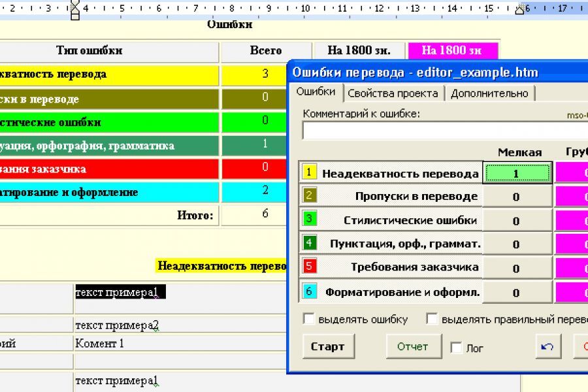Screen dimensions: 588x392
Task: Click magenta Грубая counter for Требования заказчика
Action: click(x=572, y=268)
